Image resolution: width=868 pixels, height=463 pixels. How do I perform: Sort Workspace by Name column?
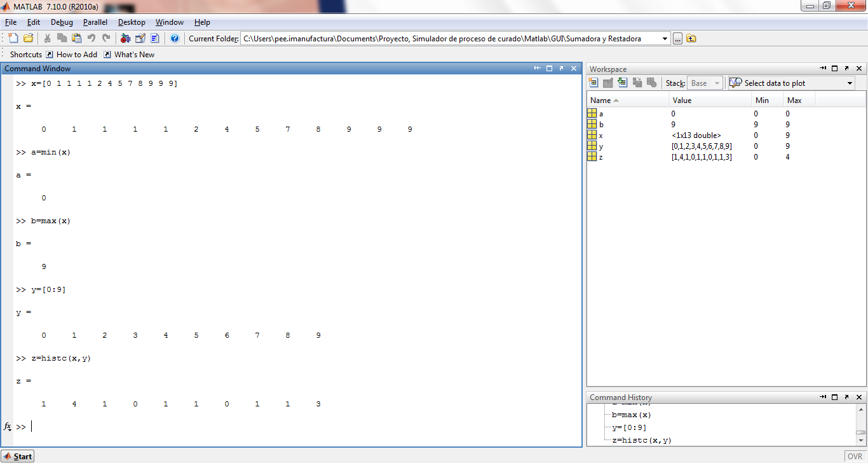pos(628,100)
